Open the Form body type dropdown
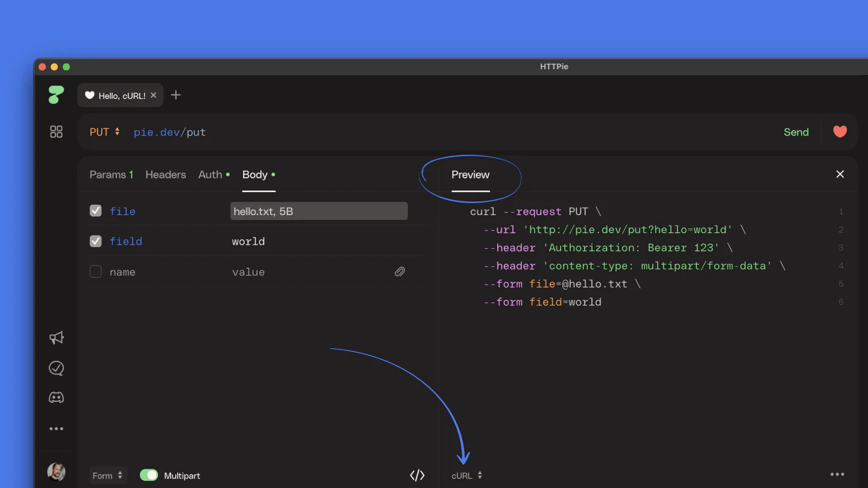This screenshot has width=868, height=488. tap(108, 475)
